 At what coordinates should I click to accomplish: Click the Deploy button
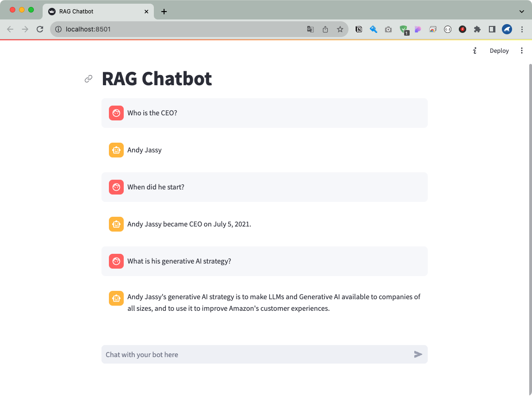(x=499, y=50)
